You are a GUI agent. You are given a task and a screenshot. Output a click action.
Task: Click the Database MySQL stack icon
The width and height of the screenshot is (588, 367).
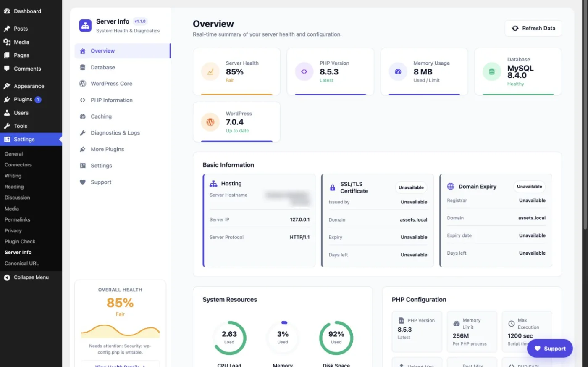(x=492, y=71)
